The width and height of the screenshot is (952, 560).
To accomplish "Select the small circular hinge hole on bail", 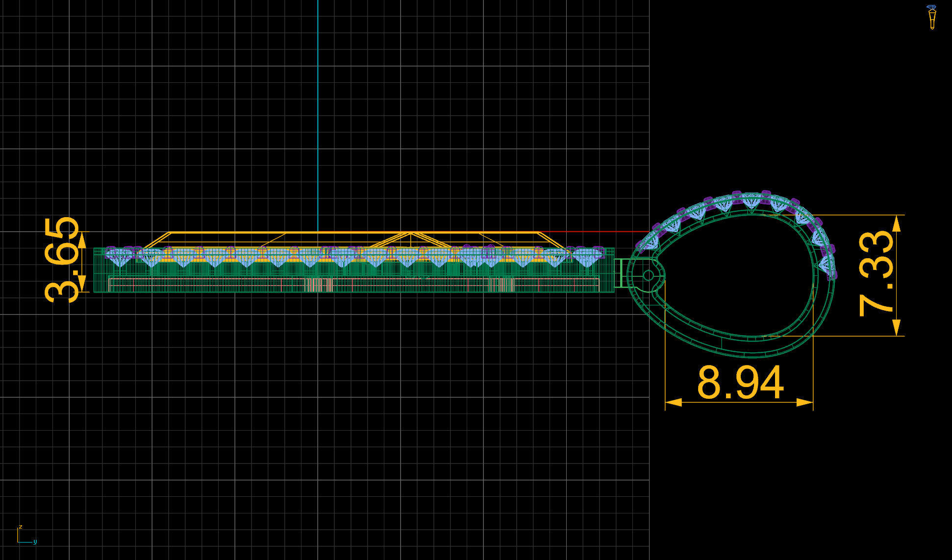I will pyautogui.click(x=648, y=276).
